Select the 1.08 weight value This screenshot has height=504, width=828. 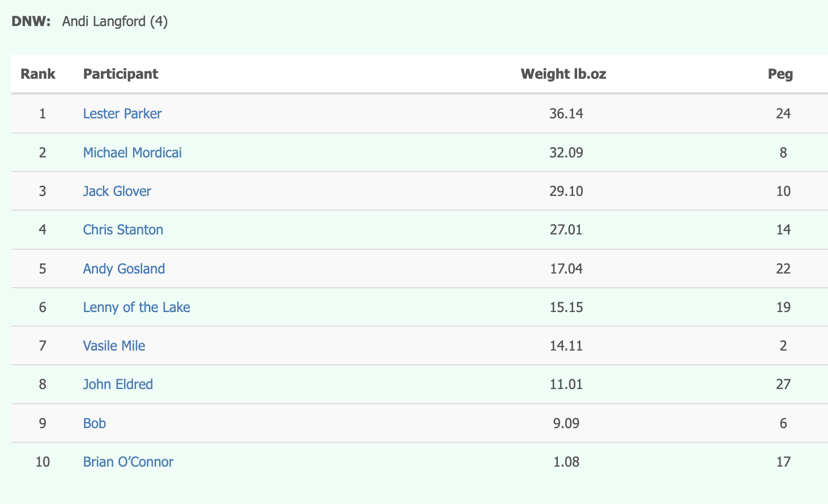[566, 462]
